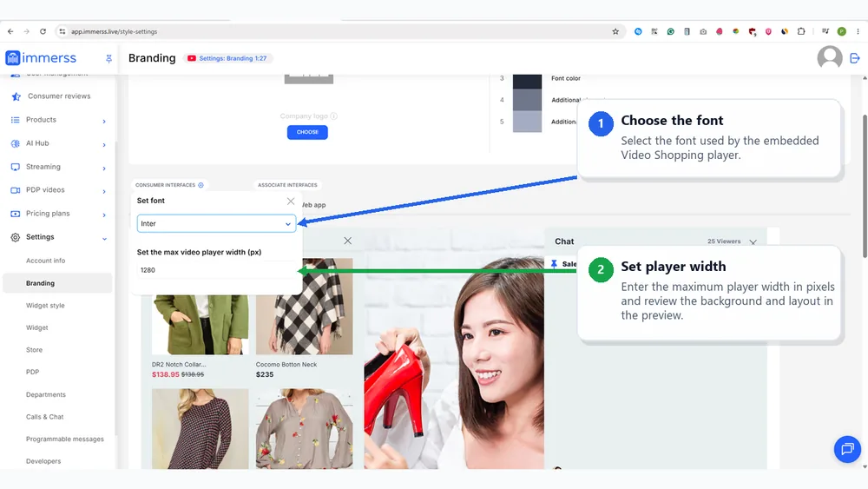Select the Cocomo Botton Neck product image
The height and width of the screenshot is (489, 868).
[x=304, y=307]
